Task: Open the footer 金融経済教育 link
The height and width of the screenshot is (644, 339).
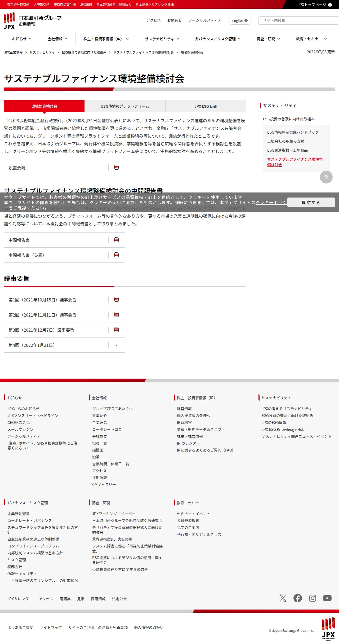Action: (188, 520)
